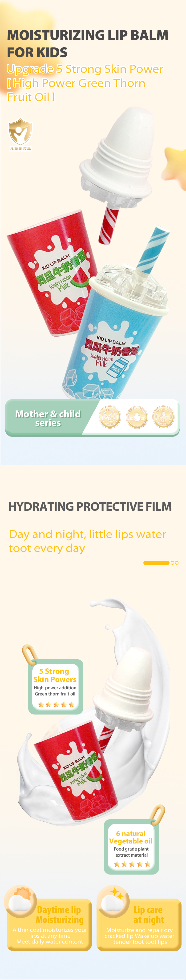The height and width of the screenshot is (980, 186).
Task: Click the Moisturizing Lip Balm for Kids heading
Action: click(88, 43)
